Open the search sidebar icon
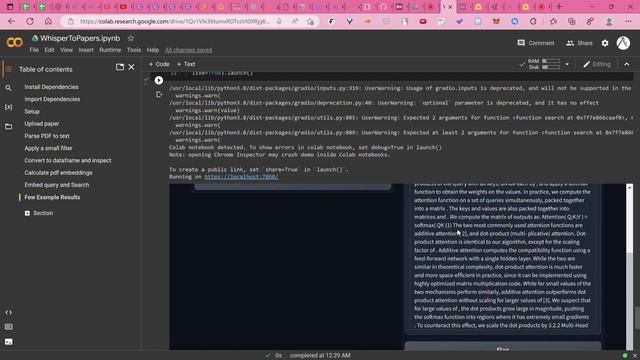 [8, 88]
